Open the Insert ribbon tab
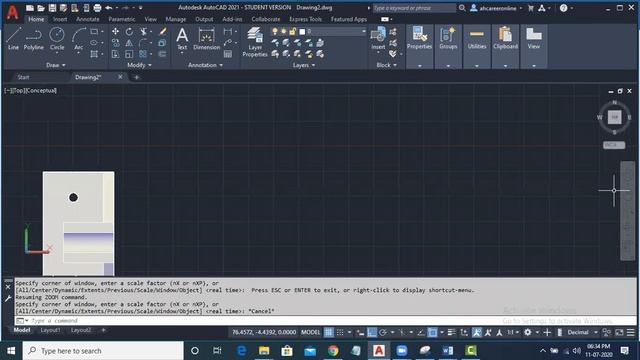640x360 pixels. (x=60, y=19)
